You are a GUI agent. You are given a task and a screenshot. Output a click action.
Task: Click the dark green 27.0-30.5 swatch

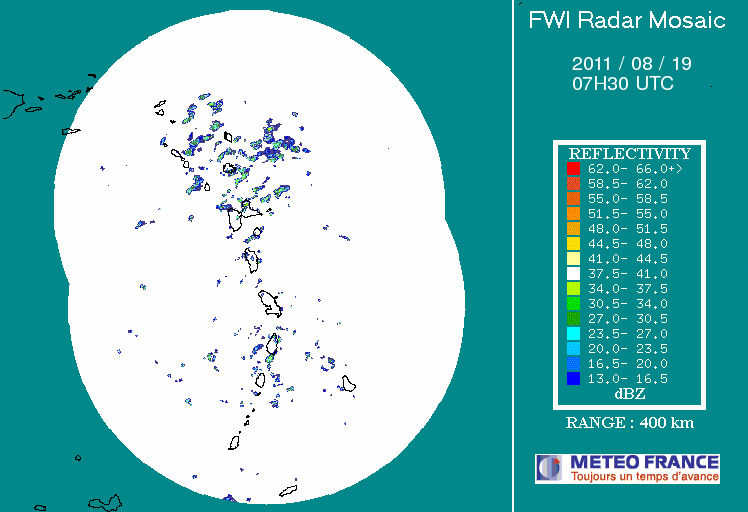pos(573,318)
